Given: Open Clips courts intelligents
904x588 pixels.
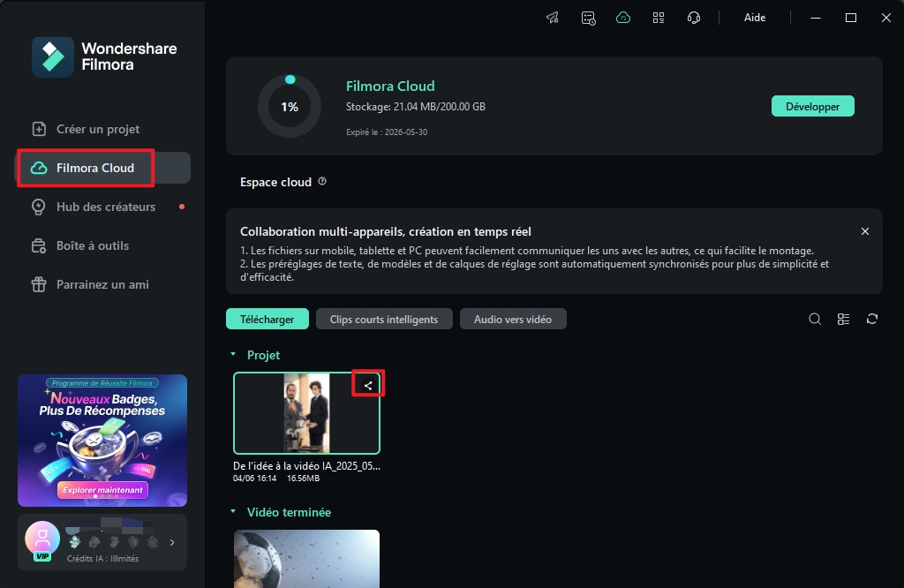Looking at the screenshot, I should pyautogui.click(x=384, y=319).
